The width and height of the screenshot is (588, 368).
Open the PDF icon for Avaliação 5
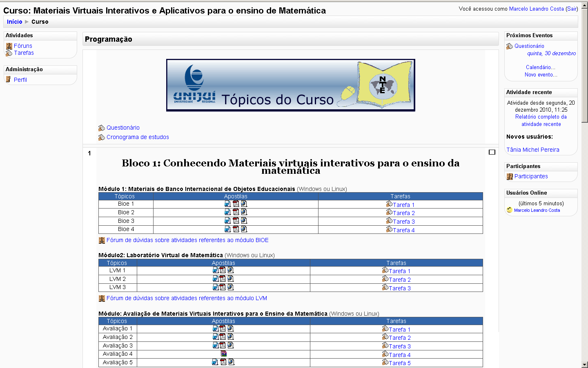pyautogui.click(x=223, y=362)
